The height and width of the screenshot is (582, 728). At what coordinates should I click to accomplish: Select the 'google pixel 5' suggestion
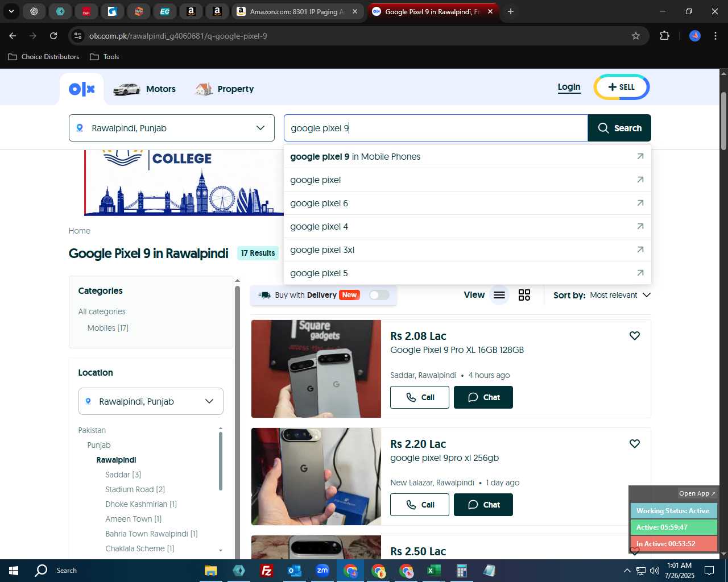468,273
